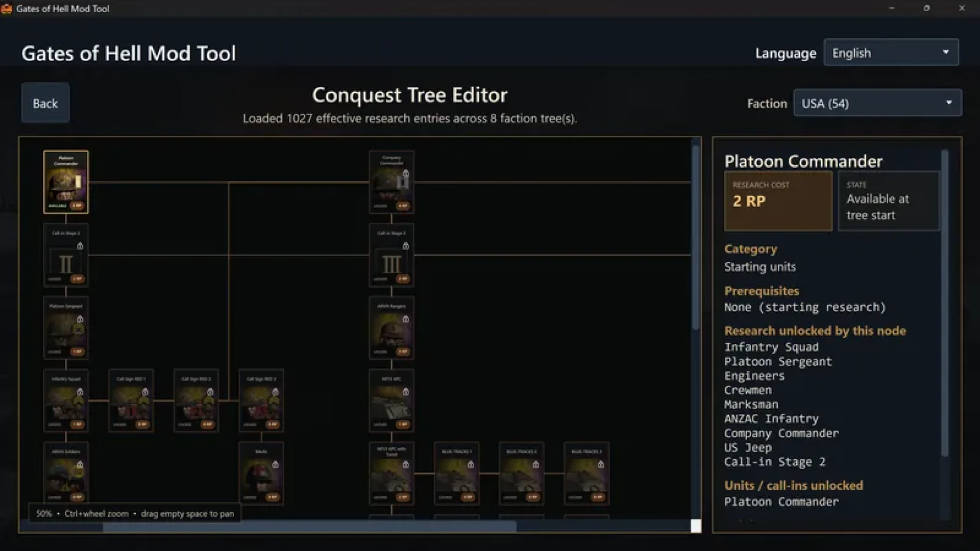This screenshot has height=551, width=980.
Task: Select the Call Sign RED 3 node
Action: coord(261,400)
